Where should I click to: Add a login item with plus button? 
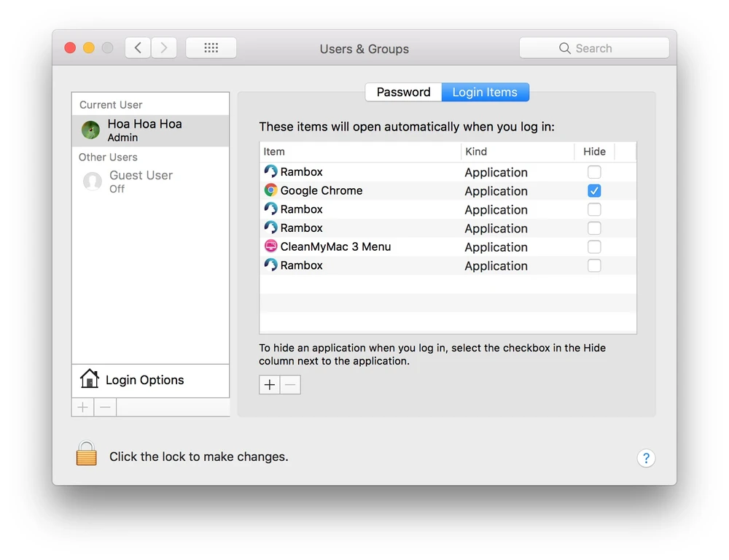pos(270,384)
